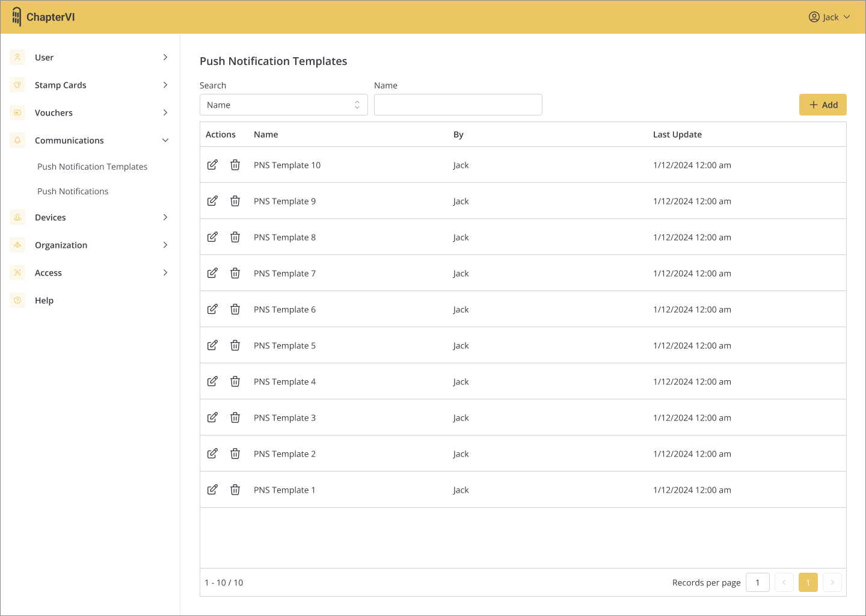Click edit icon for PNS Template 10

[x=212, y=165]
